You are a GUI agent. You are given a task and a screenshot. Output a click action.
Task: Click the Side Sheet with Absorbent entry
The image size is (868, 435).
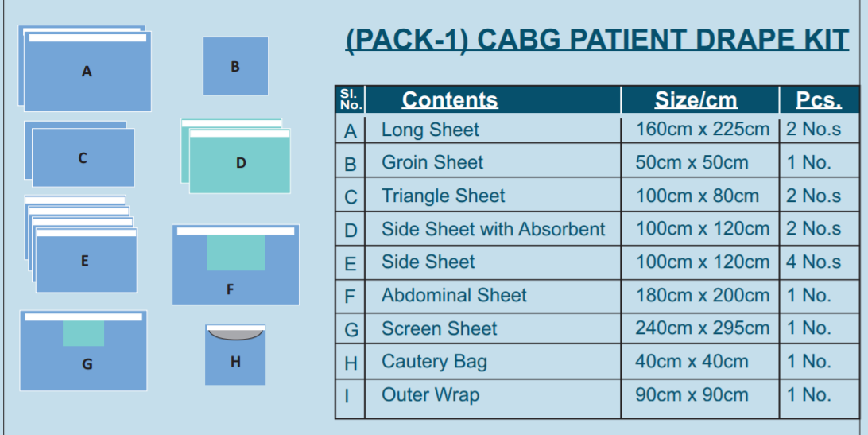(x=493, y=230)
